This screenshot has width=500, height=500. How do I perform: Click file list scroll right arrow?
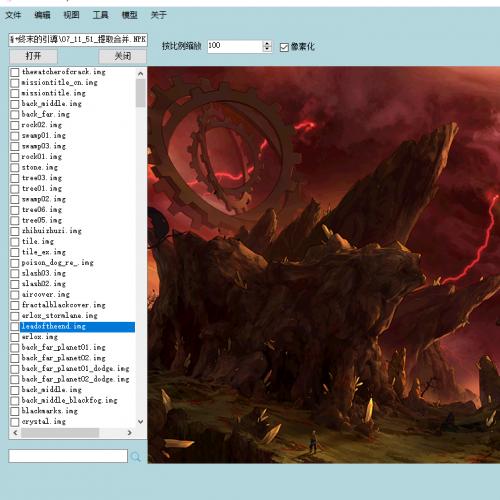pyautogui.click(x=130, y=433)
